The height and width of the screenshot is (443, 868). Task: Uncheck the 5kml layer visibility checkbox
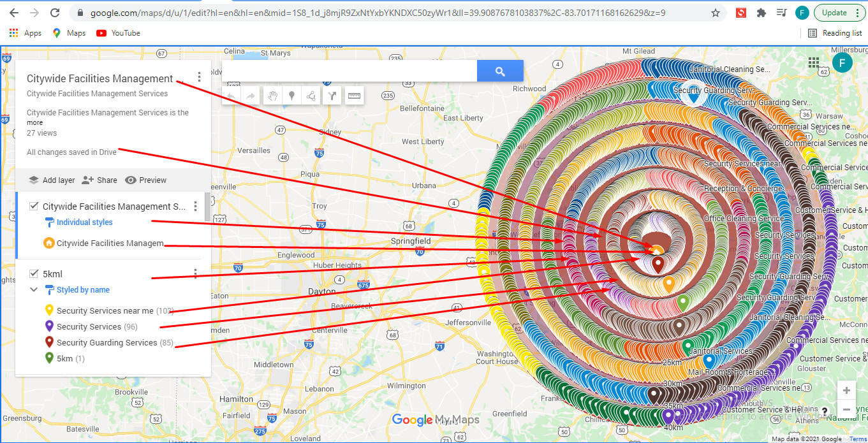[34, 273]
